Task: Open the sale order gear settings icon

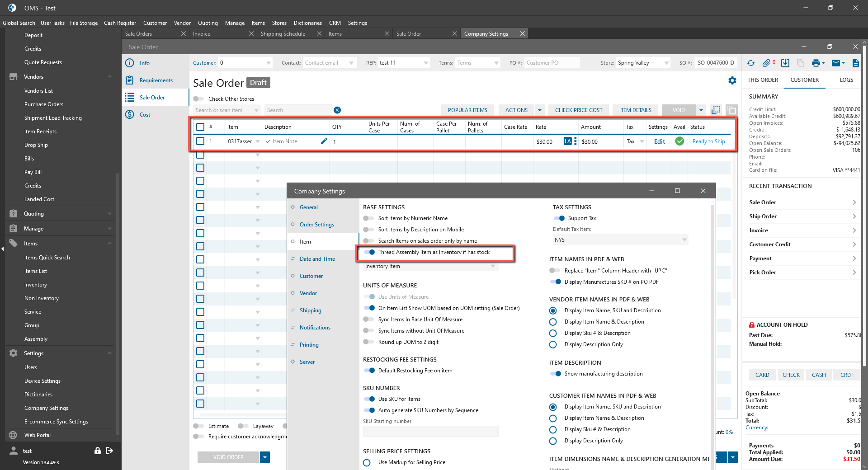Action: point(732,80)
